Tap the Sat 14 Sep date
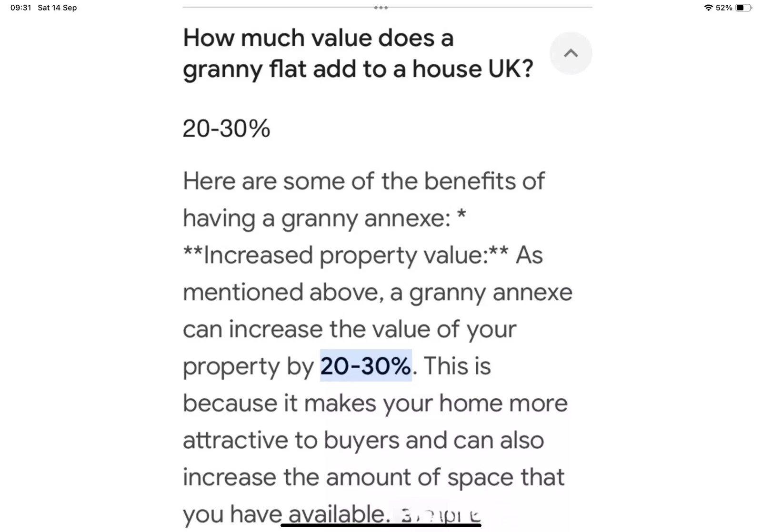 pyautogui.click(x=57, y=8)
